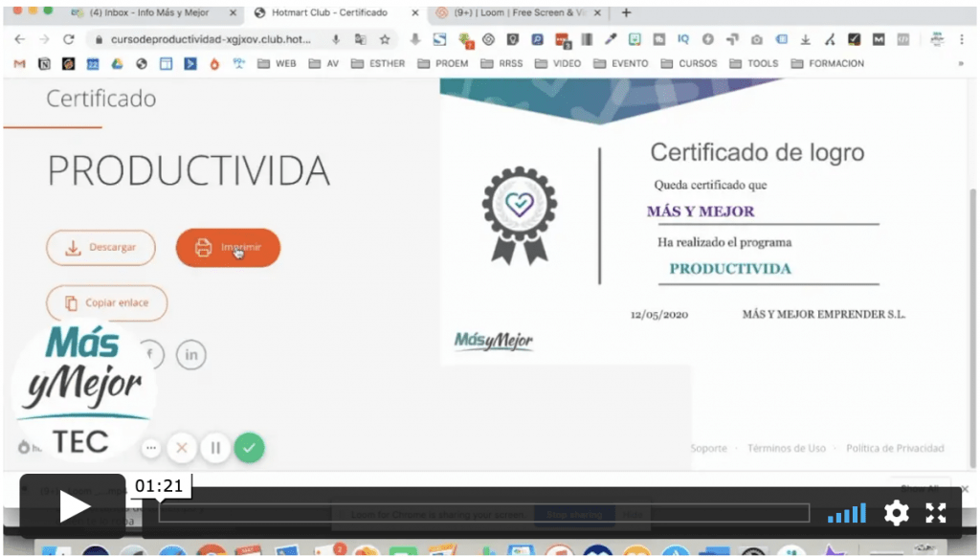Close the downloads bar with X
This screenshot has width=980, height=557.
point(965,489)
